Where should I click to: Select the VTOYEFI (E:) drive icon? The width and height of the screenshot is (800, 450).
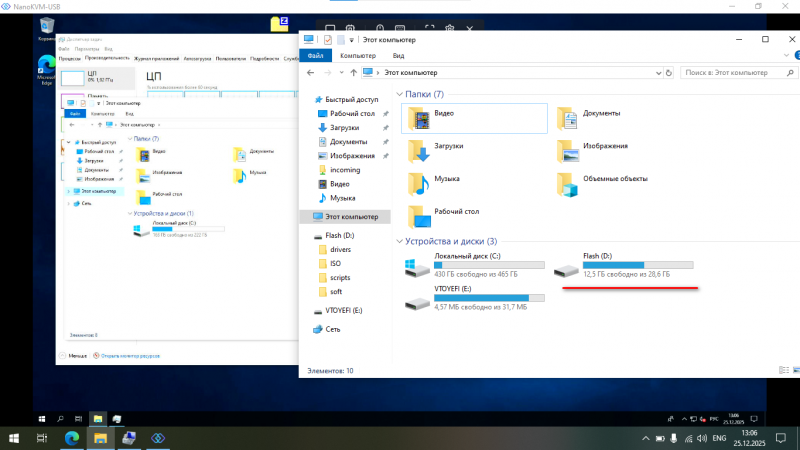tap(417, 298)
